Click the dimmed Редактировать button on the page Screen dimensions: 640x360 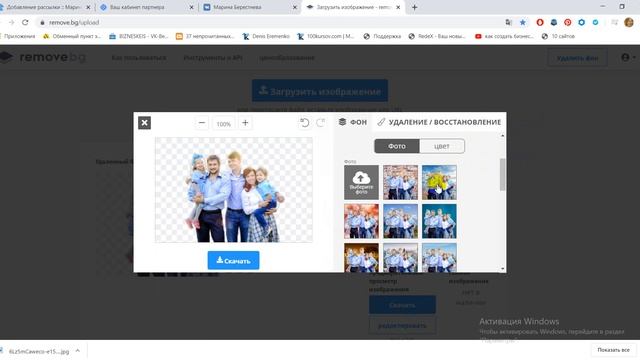coord(402,326)
